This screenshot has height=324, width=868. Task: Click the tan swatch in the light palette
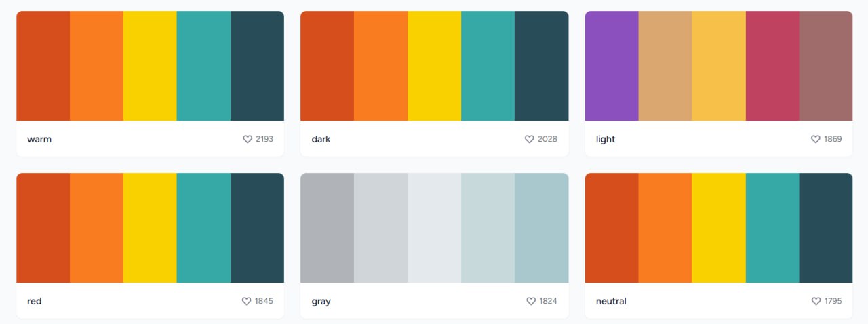pyautogui.click(x=665, y=66)
